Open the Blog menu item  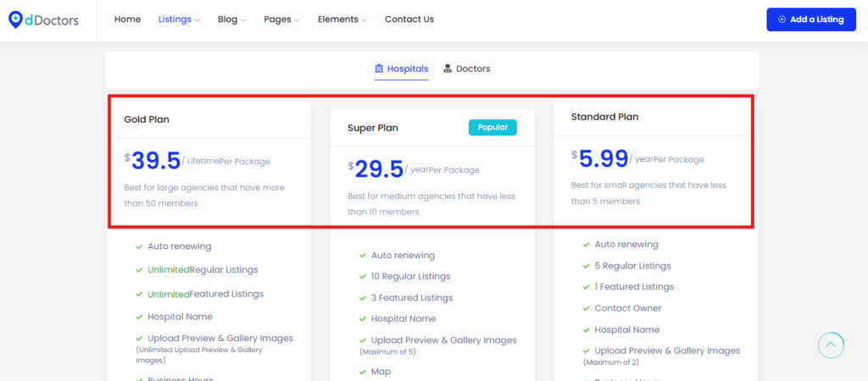(227, 19)
